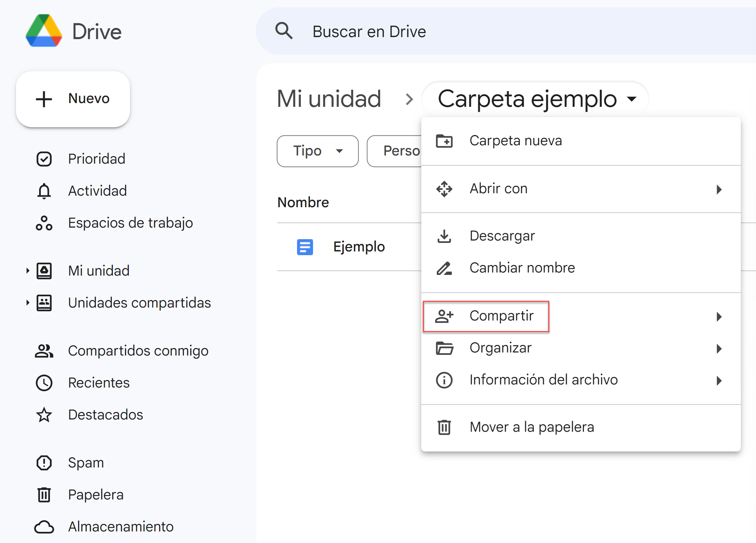Image resolution: width=756 pixels, height=543 pixels.
Task: Open Actividad bell icon in sidebar
Action: [44, 191]
